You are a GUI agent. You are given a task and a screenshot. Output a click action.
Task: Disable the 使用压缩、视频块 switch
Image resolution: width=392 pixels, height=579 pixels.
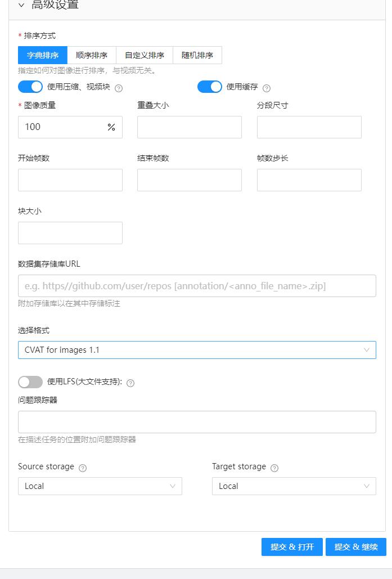coord(30,87)
